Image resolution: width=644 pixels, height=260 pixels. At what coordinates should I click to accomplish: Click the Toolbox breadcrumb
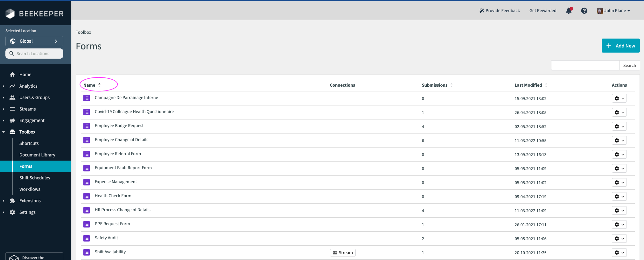click(x=83, y=32)
